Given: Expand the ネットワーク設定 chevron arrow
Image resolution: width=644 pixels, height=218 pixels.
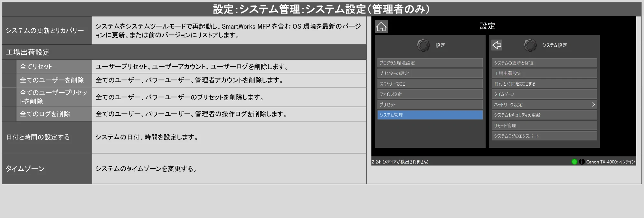Looking at the screenshot, I should tap(593, 105).
